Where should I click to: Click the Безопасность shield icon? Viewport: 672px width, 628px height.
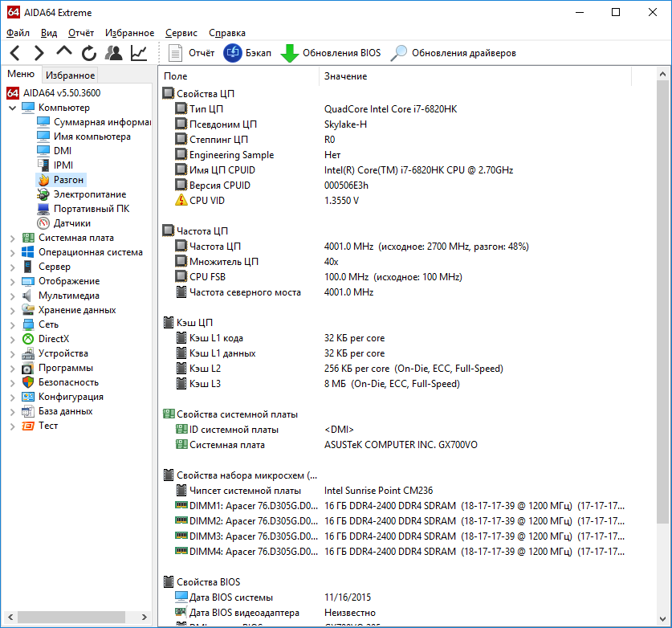point(28,382)
